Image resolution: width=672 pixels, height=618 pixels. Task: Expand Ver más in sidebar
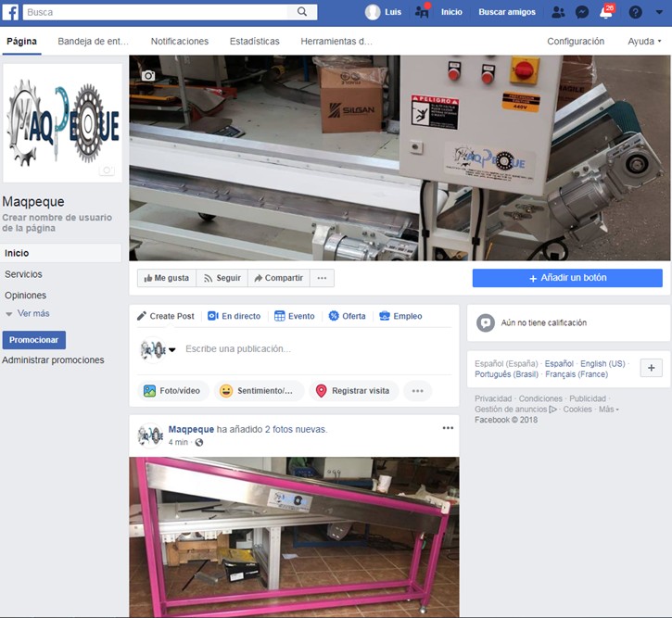(x=28, y=313)
